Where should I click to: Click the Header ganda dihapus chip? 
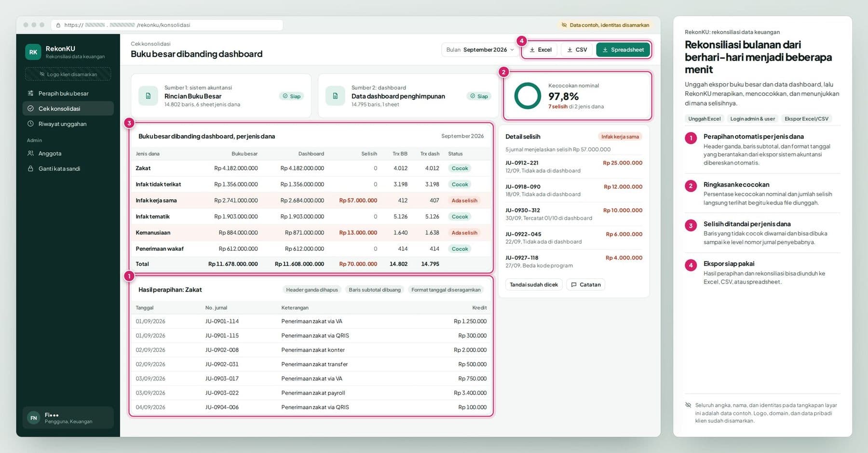pyautogui.click(x=312, y=289)
